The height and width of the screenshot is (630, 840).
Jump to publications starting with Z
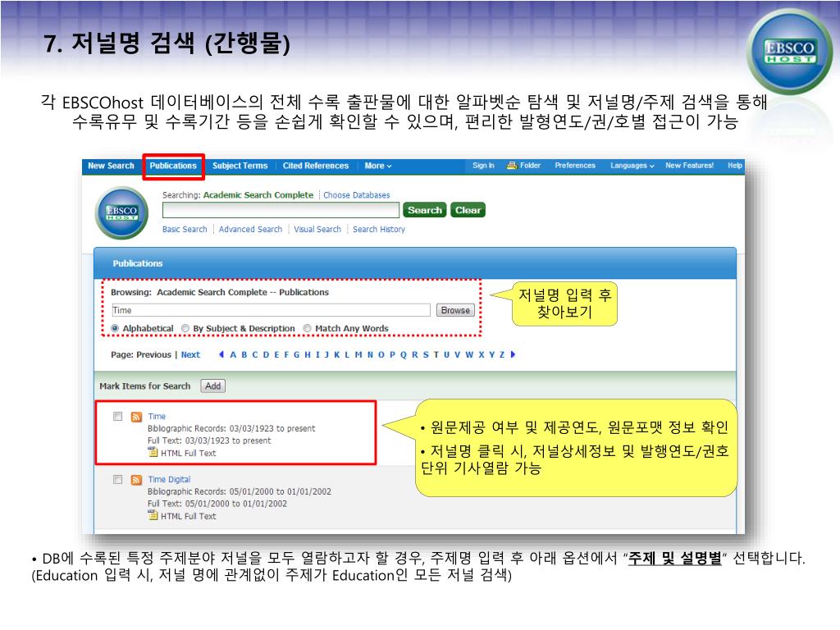pyautogui.click(x=502, y=354)
